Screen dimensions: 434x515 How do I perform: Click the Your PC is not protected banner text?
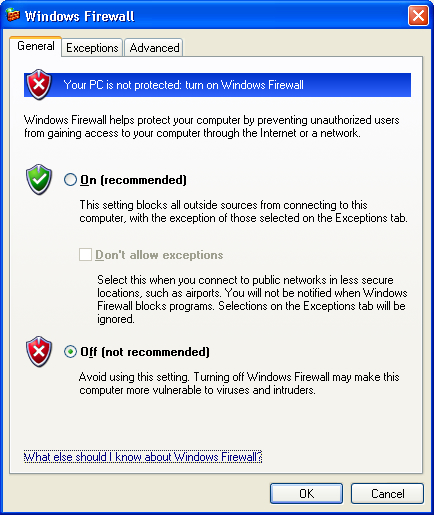(x=184, y=85)
